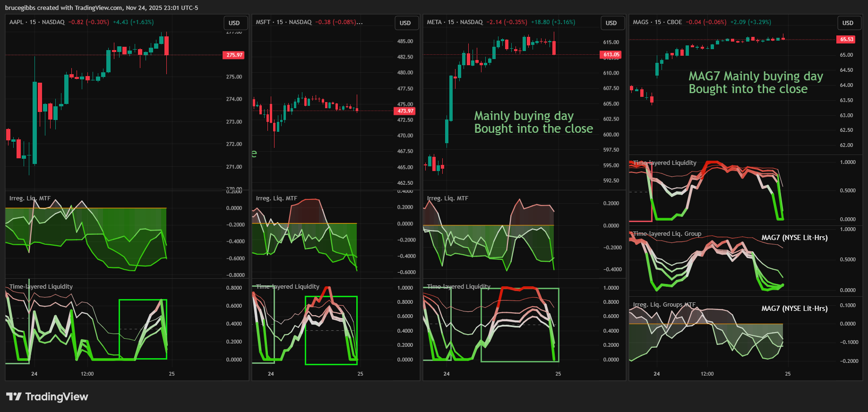Click the 613.05 price label on META
The width and height of the screenshot is (868, 412).
click(x=611, y=55)
